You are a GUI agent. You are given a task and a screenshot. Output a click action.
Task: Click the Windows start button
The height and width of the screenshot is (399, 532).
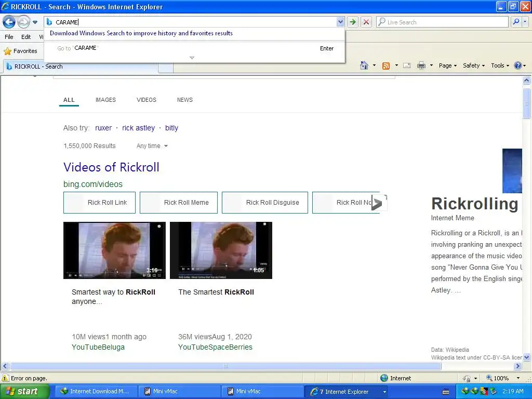click(x=24, y=392)
